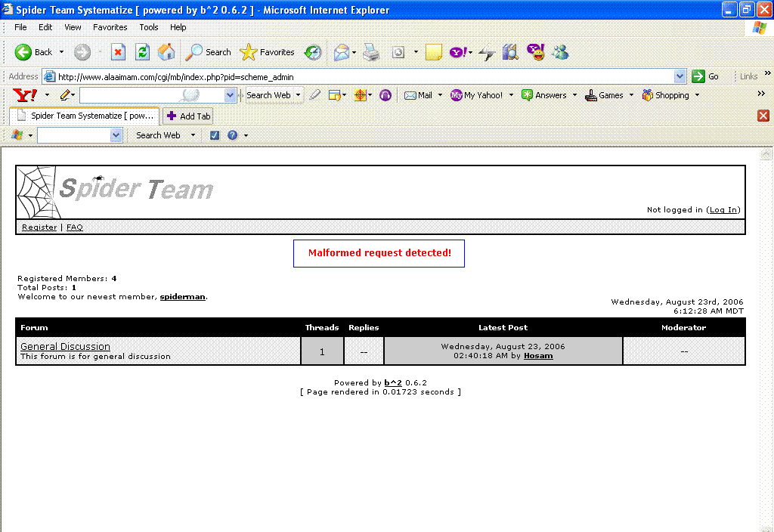Click the Refresh page icon
774x532 pixels.
pos(143,52)
